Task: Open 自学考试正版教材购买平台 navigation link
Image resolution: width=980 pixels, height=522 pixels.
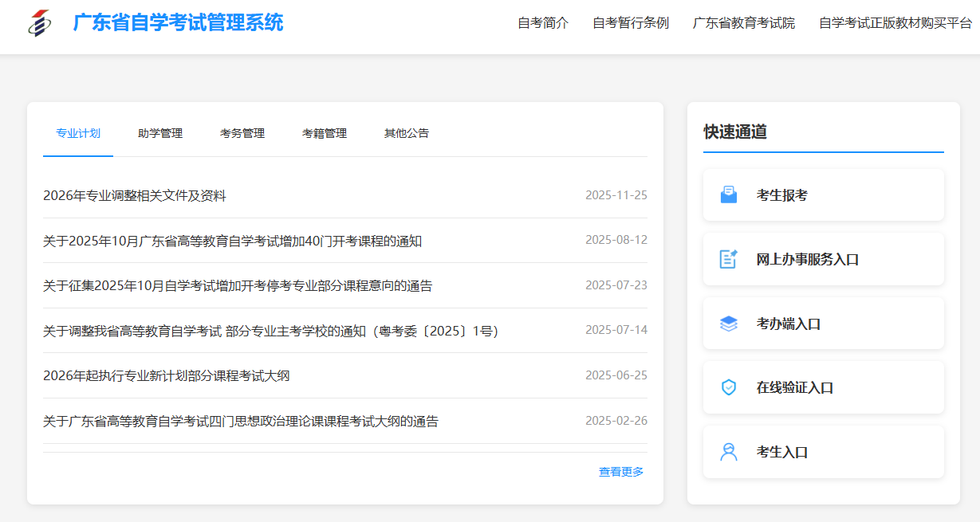Action: coord(895,23)
